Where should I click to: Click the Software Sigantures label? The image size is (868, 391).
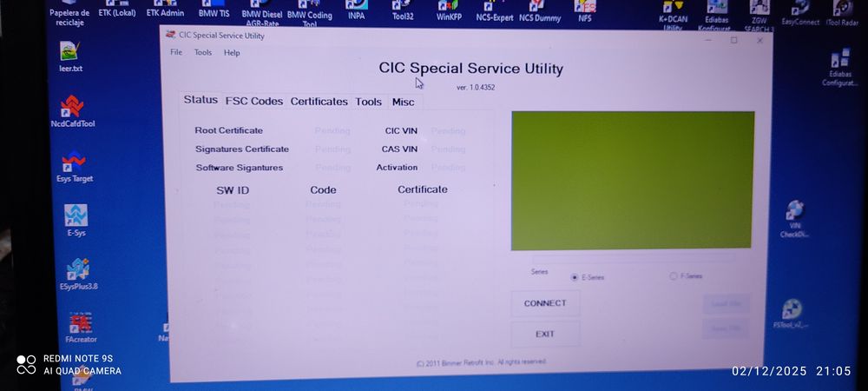click(240, 167)
